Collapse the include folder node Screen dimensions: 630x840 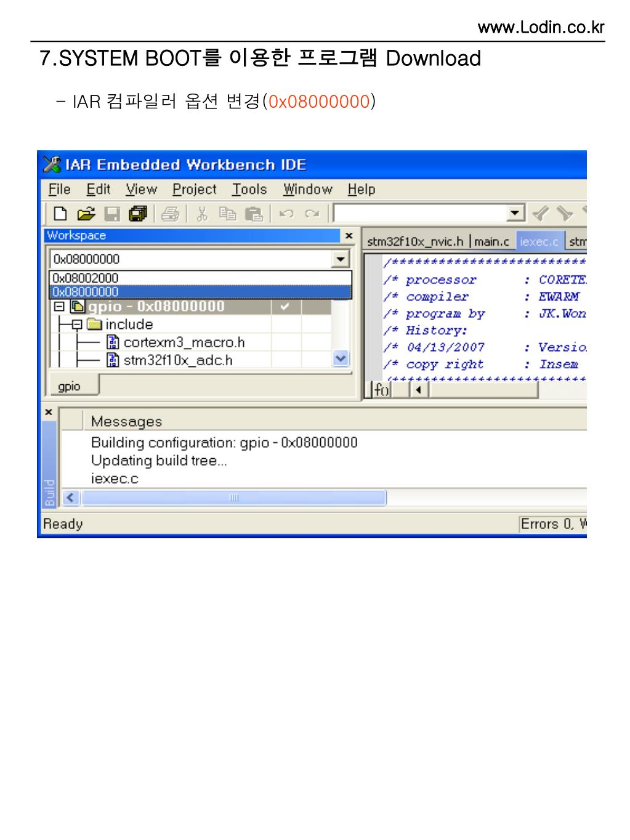77,324
